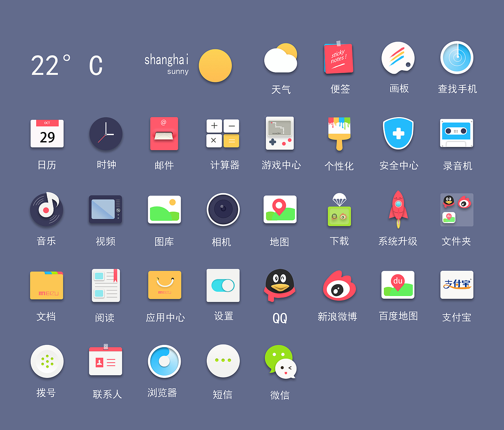Click the 系统升级 label text
This screenshot has width=504, height=430.
click(398, 241)
